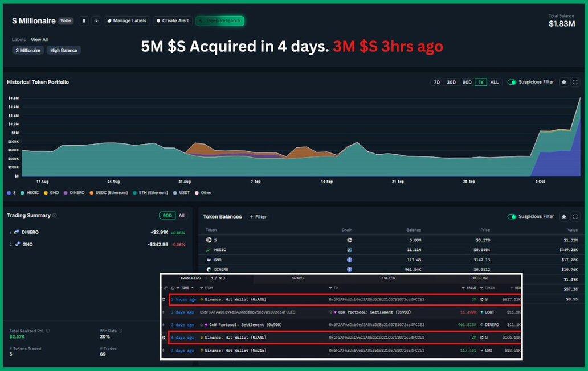
Task: Toggle Suspicious Filter in Token Balances
Action: [512, 217]
